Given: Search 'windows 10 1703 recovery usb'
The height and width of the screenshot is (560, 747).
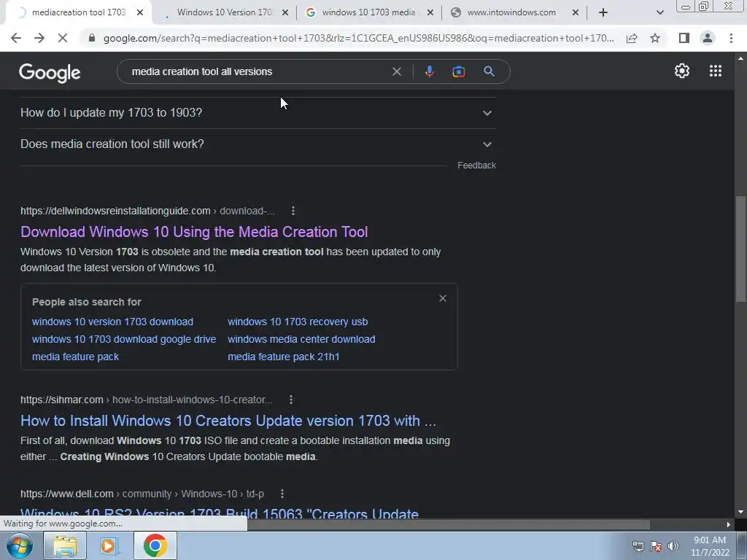Looking at the screenshot, I should (298, 322).
